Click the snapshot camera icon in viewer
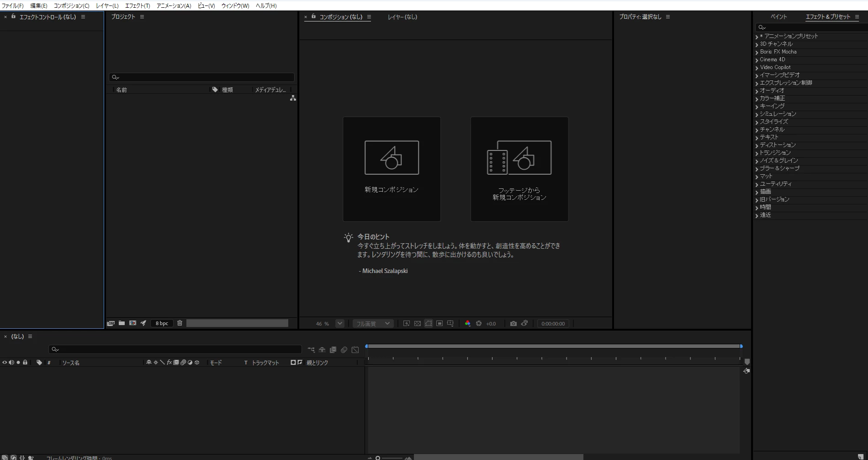The width and height of the screenshot is (868, 460). tap(513, 323)
